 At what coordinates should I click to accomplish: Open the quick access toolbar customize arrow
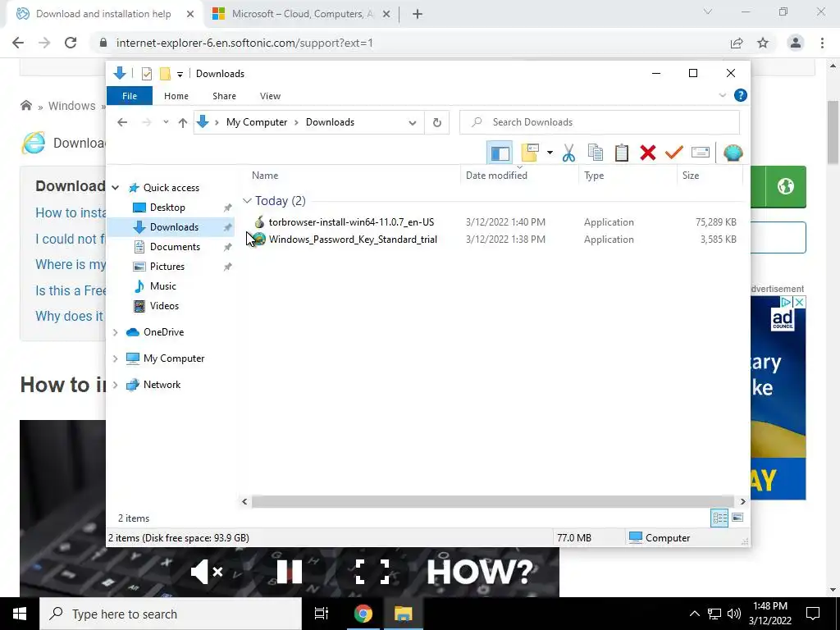(180, 75)
